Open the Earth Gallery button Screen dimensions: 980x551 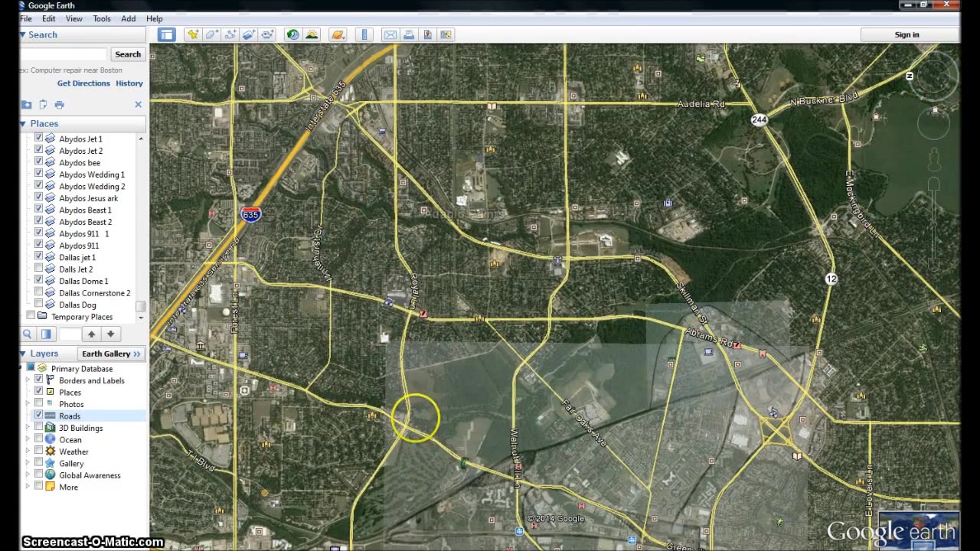point(112,354)
